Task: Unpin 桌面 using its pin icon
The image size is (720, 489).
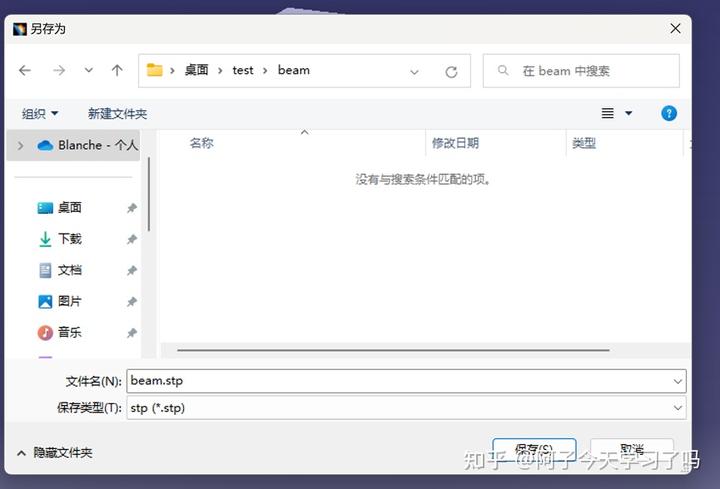Action: tap(132, 208)
